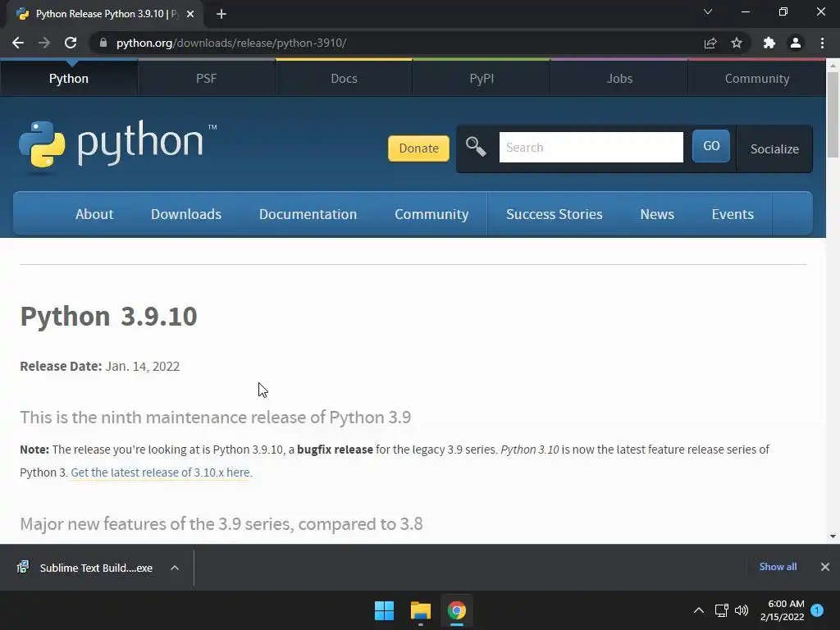Open the Chrome profile avatar icon
Screen dimensions: 840x630
pyautogui.click(x=796, y=43)
